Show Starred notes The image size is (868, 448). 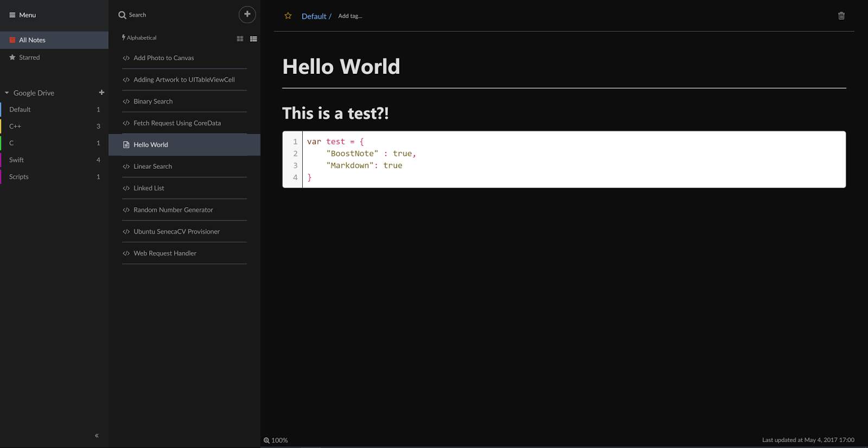tap(29, 57)
